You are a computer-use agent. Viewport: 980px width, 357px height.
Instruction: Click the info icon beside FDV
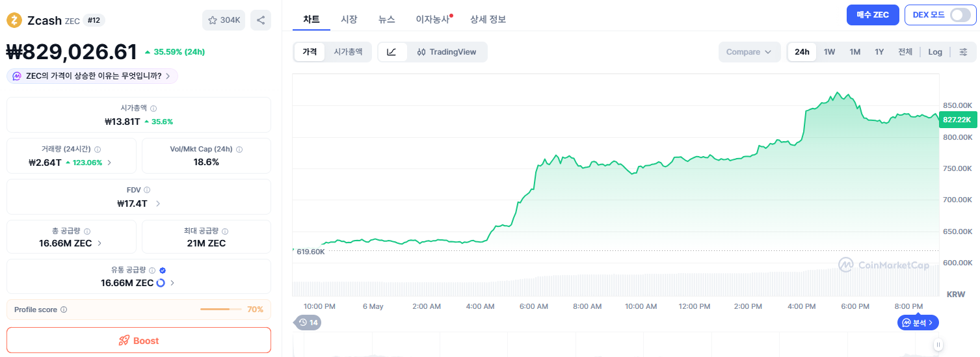click(146, 191)
